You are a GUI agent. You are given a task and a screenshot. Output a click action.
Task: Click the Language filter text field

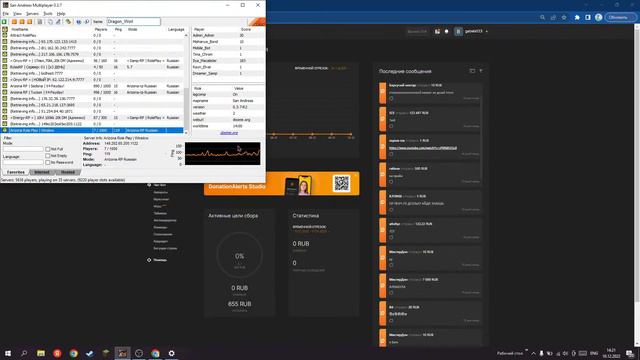click(x=23, y=162)
